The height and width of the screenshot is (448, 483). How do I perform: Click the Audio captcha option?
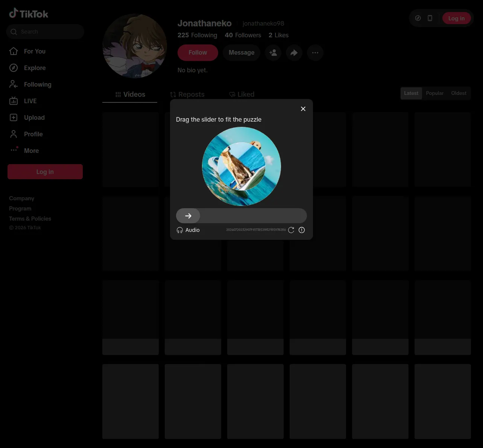point(188,230)
